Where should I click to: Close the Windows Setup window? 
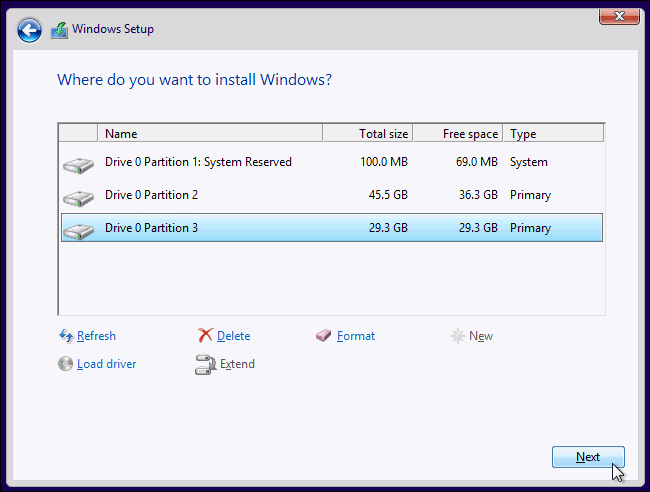coord(619,17)
